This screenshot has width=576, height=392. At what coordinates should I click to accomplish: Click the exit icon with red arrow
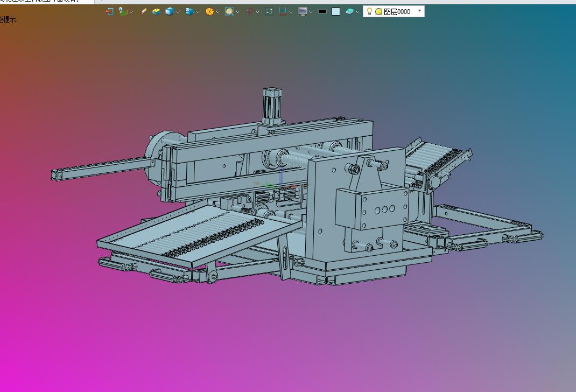109,12
